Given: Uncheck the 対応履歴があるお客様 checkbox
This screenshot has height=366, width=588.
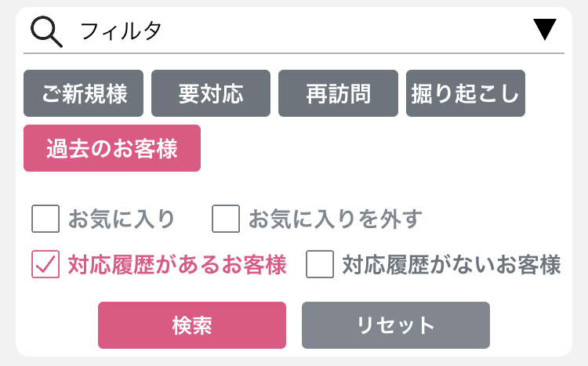Looking at the screenshot, I should 45,264.
